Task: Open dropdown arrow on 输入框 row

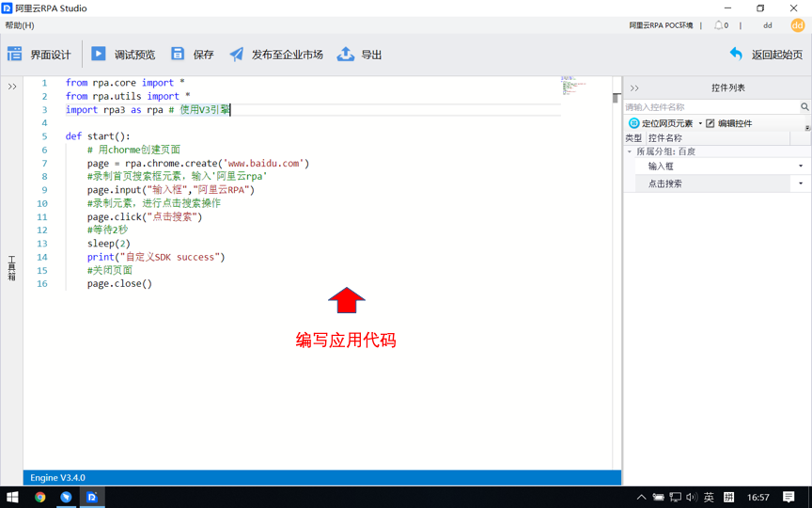Action: click(x=801, y=167)
